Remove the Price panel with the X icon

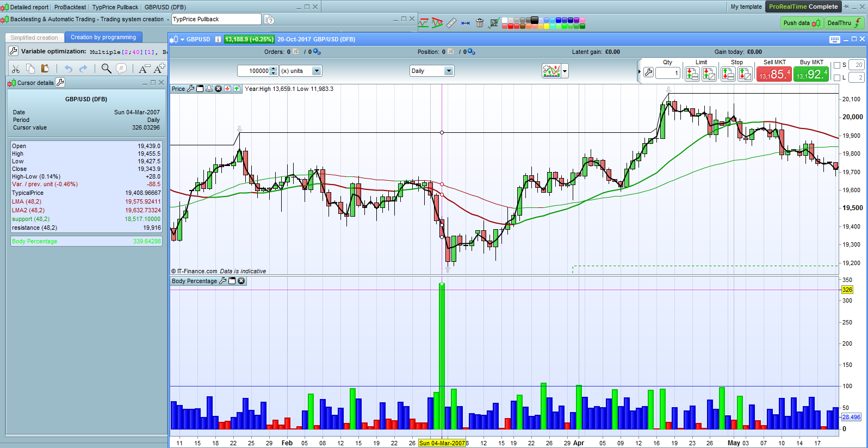[x=218, y=89]
